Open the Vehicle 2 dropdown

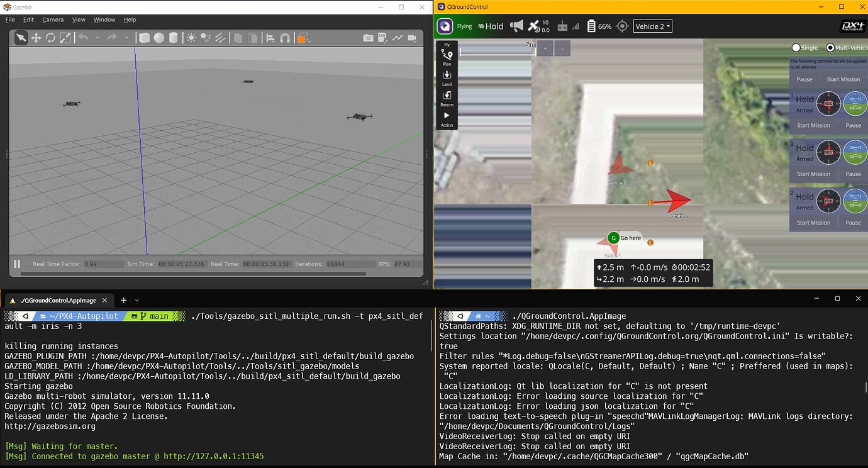pyautogui.click(x=653, y=26)
